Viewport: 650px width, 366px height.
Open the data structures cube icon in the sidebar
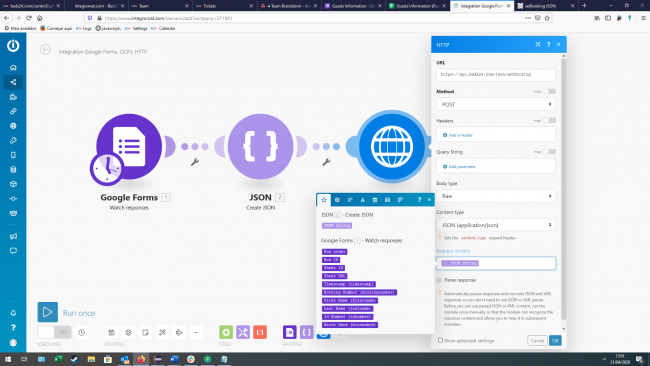[13, 184]
